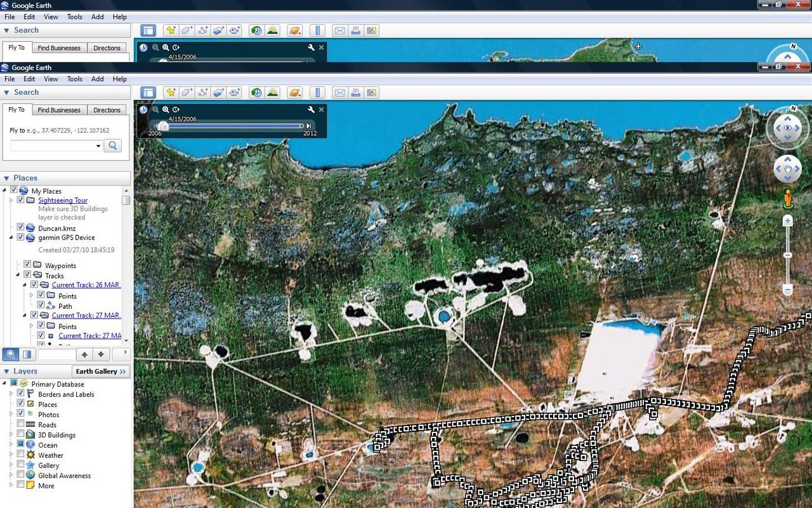Uncheck the garmin GPS Device checkbox

[x=20, y=237]
